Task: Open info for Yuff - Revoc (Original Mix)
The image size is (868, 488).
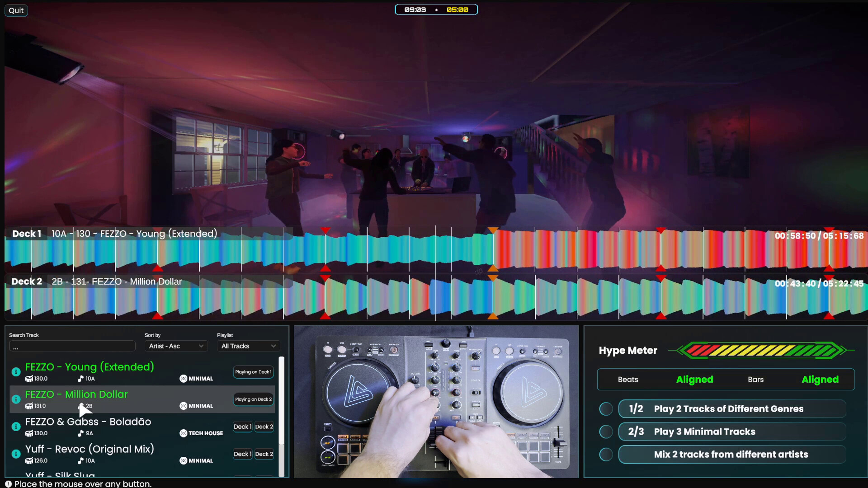Action: click(x=16, y=454)
